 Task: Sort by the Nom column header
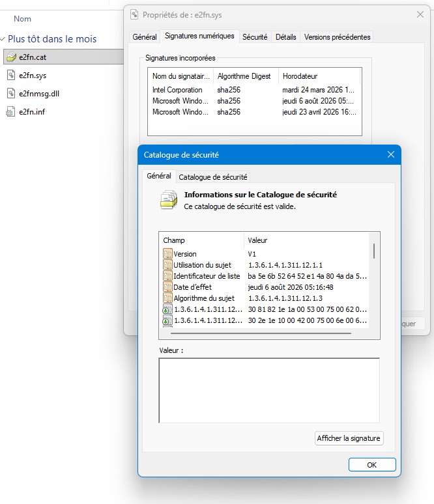click(x=23, y=19)
